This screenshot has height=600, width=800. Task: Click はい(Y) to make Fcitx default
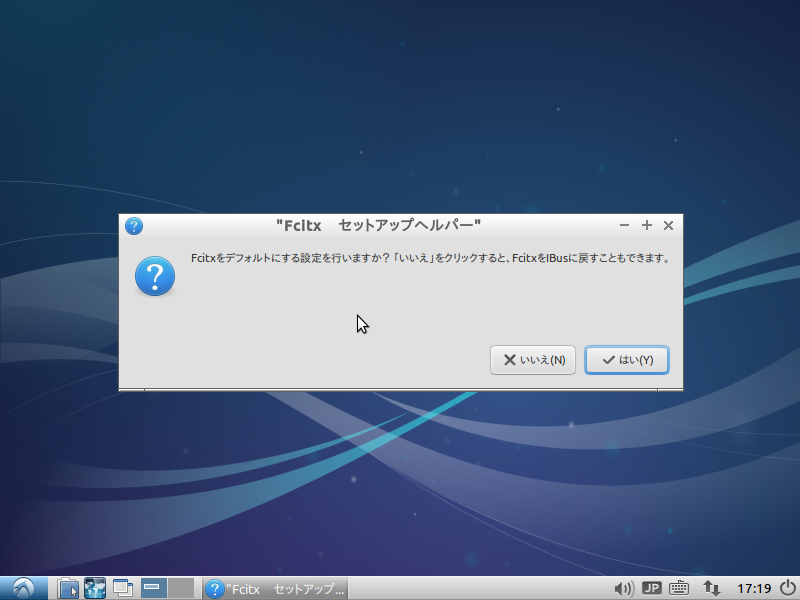tap(627, 360)
